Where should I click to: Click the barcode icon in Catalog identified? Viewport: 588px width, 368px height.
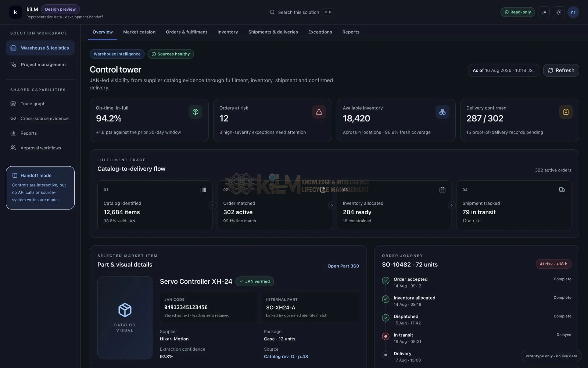[203, 190]
